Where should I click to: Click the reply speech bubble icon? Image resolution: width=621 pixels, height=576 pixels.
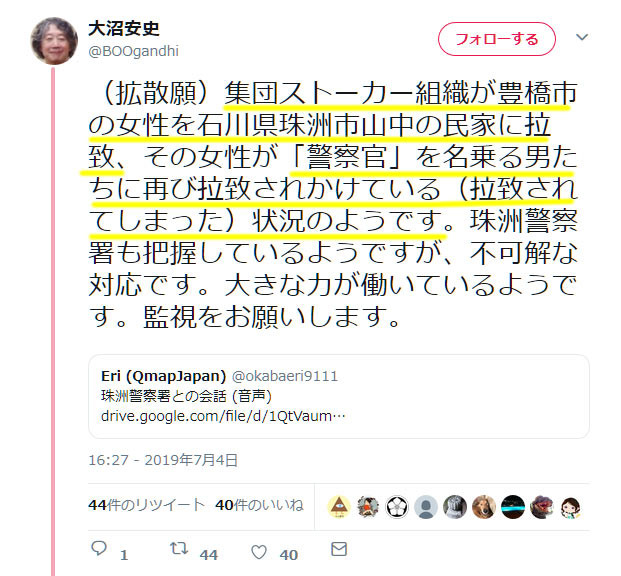coord(99,548)
